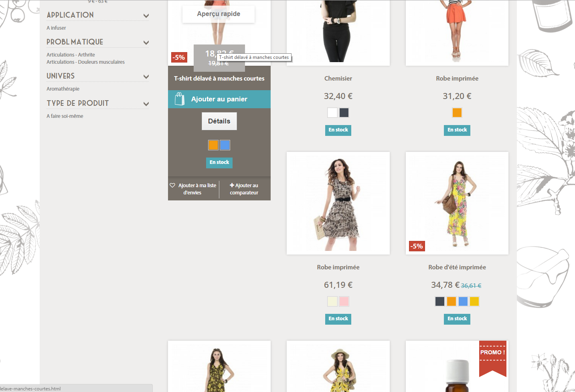Image resolution: width=575 pixels, height=392 pixels.
Task: Add T-shirt to ma liste d'envies
Action: point(194,189)
